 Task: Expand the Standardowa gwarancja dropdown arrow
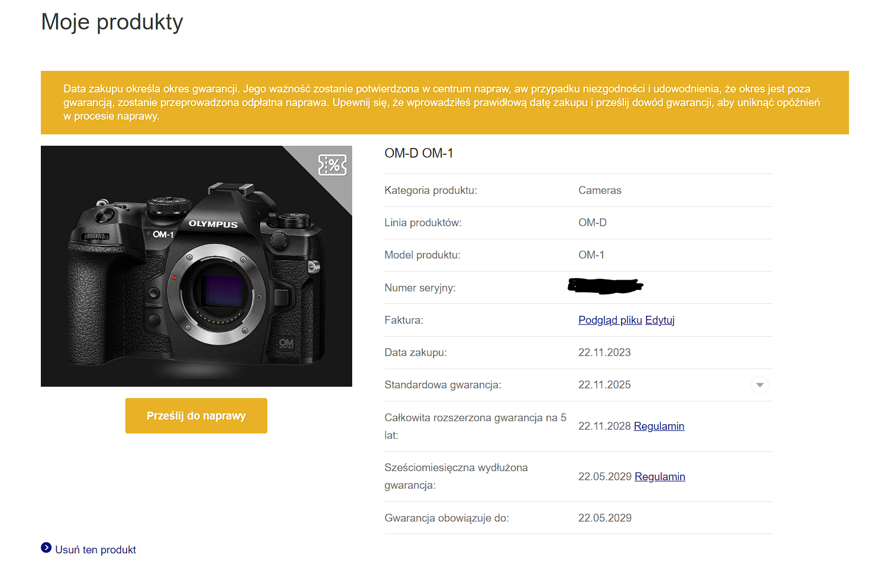[x=759, y=385]
